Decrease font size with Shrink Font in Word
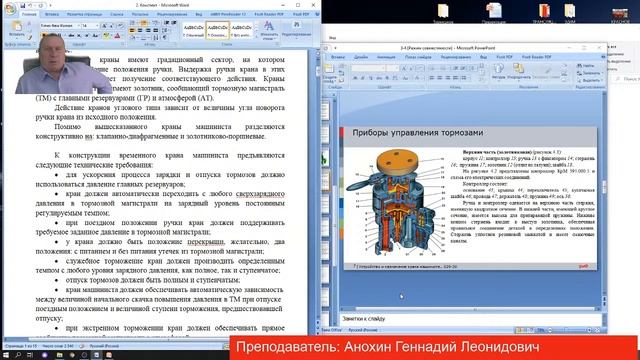Viewport: 640px width, 360px height. coord(111,26)
